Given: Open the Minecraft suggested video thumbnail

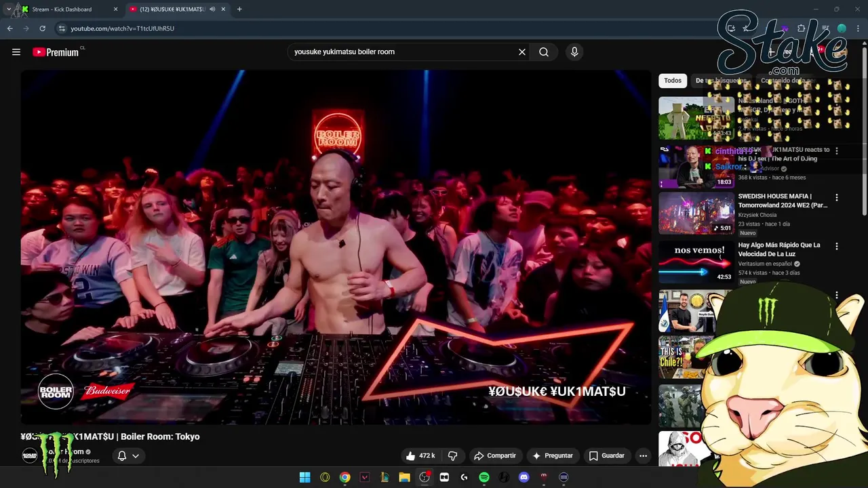Looking at the screenshot, I should pyautogui.click(x=696, y=118).
